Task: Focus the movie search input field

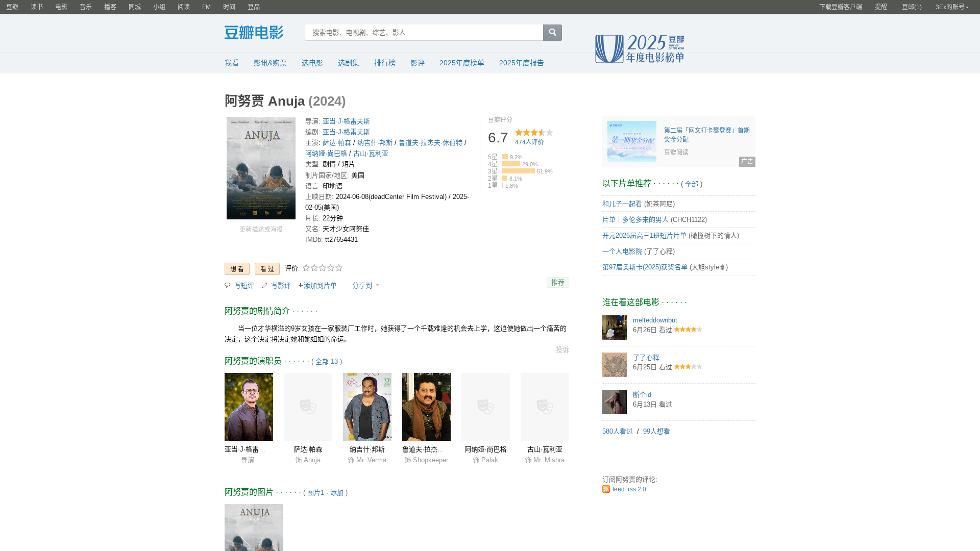Action: click(424, 33)
